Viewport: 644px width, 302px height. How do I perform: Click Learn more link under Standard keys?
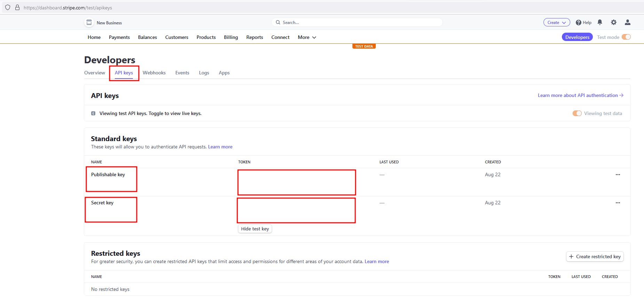click(x=220, y=147)
